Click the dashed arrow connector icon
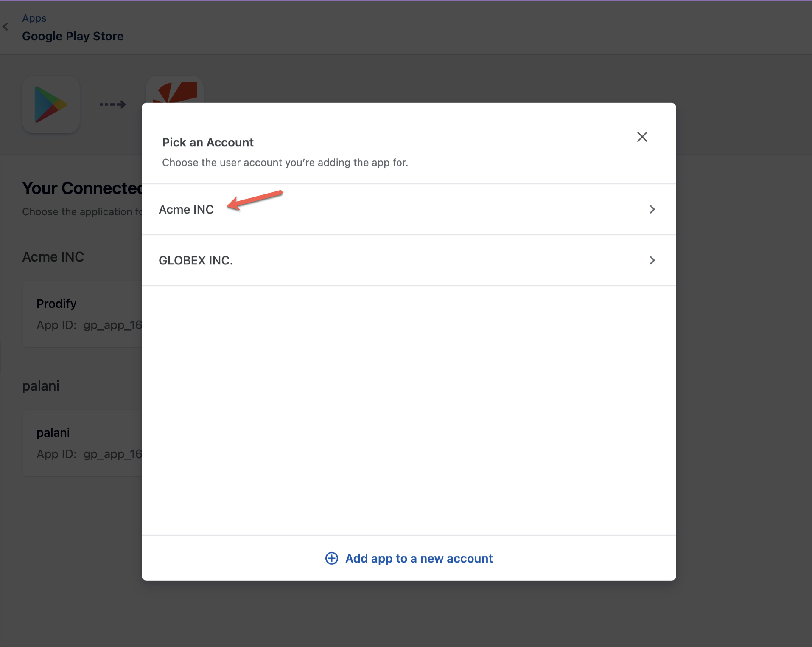The image size is (812, 647). coord(113,104)
